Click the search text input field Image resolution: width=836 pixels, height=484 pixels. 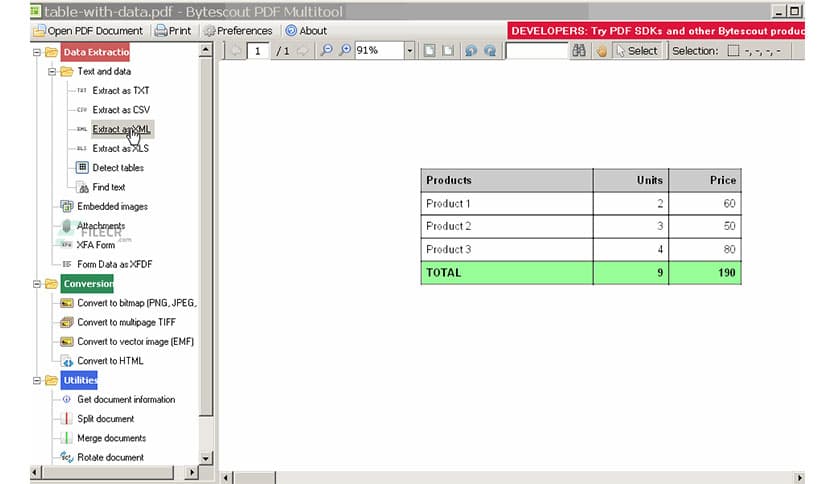tap(537, 51)
